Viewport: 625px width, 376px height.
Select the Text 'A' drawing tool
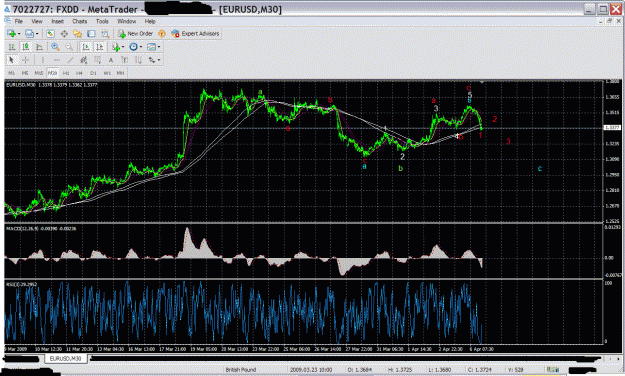(x=111, y=60)
